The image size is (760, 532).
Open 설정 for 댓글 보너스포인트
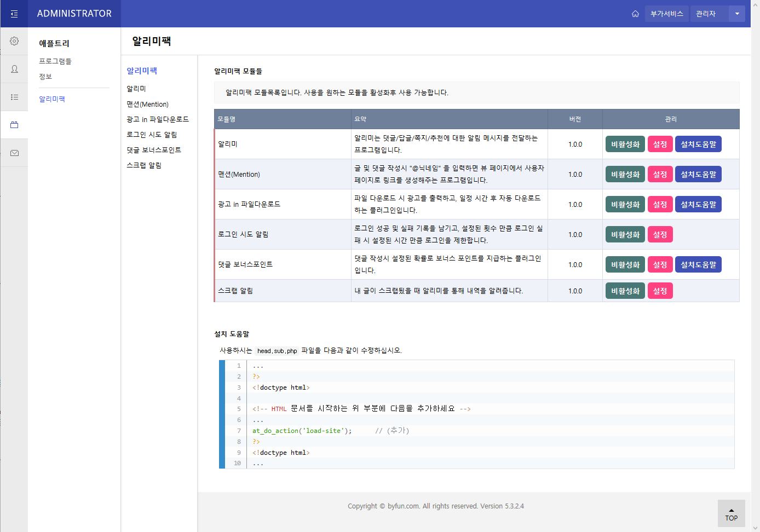[660, 265]
